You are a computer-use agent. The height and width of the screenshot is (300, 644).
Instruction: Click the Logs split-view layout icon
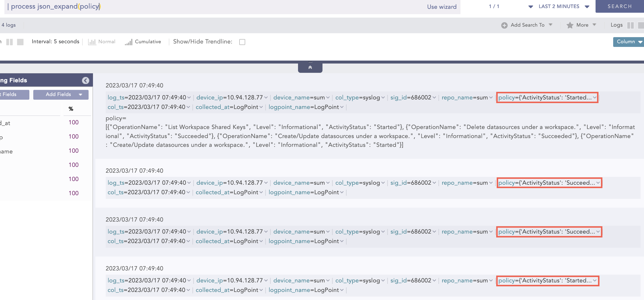630,25
